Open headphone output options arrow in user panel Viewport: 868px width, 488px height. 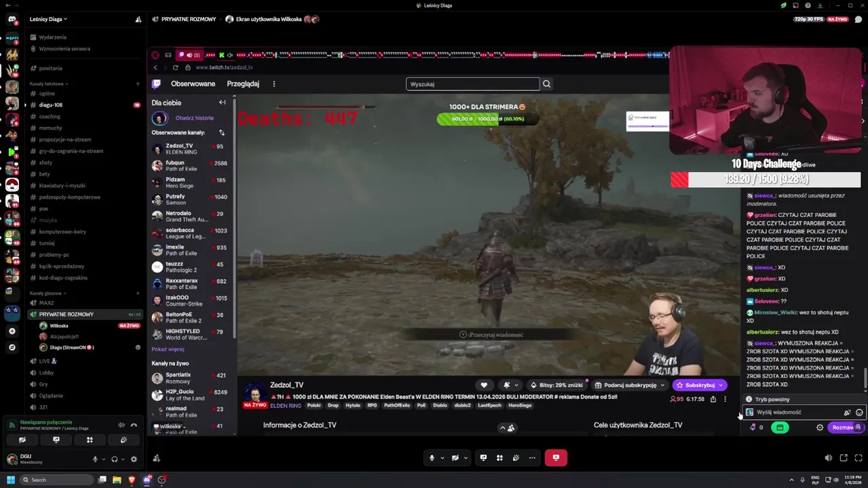click(x=123, y=459)
